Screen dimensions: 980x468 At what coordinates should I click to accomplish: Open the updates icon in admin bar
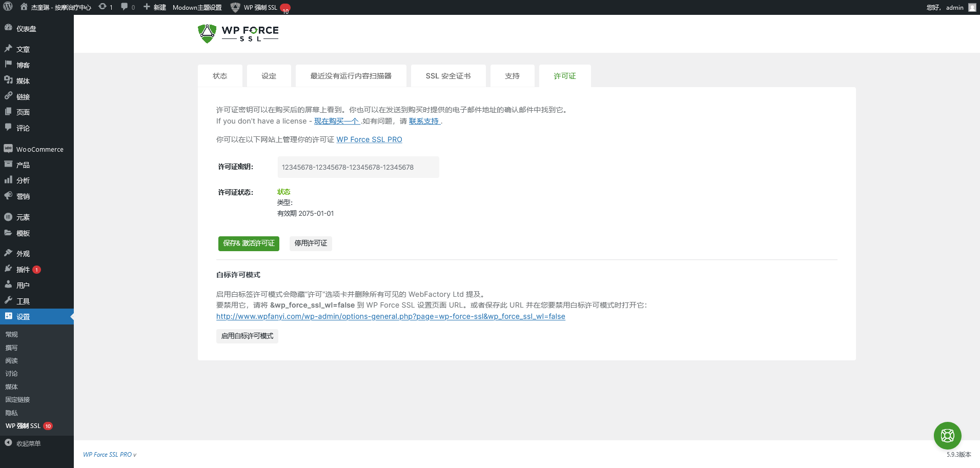point(103,7)
